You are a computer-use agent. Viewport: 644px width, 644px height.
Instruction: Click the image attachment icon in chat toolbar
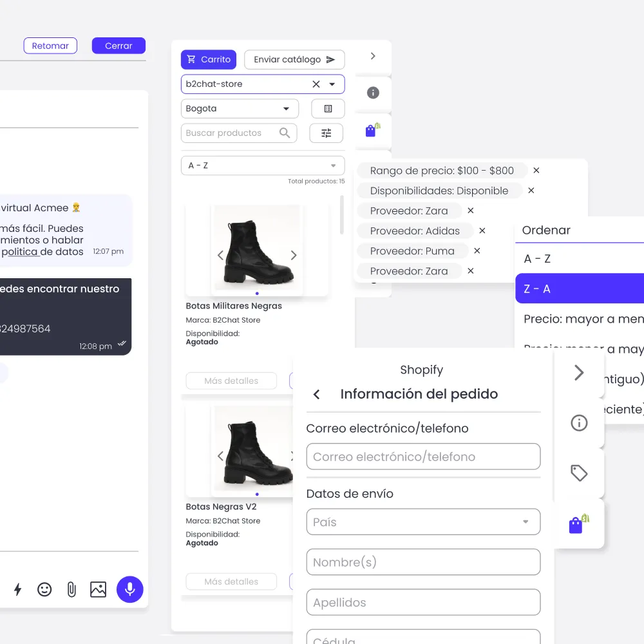[98, 589]
